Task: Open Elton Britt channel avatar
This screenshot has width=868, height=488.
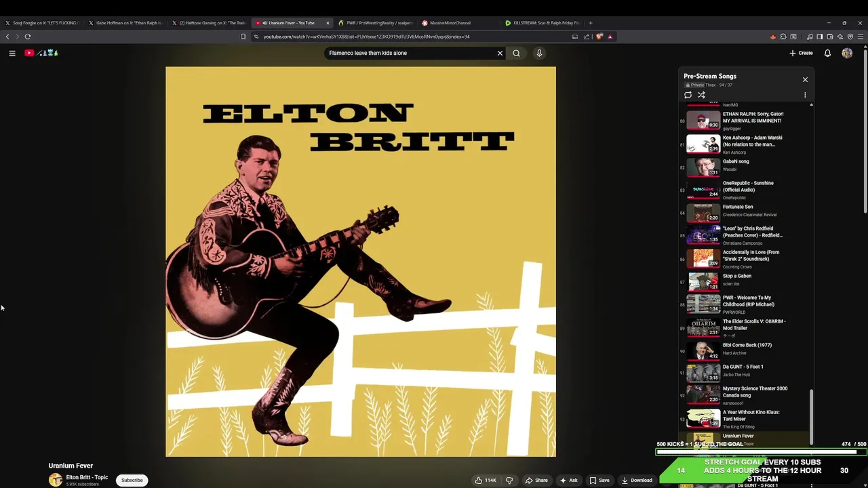Action: (x=56, y=480)
